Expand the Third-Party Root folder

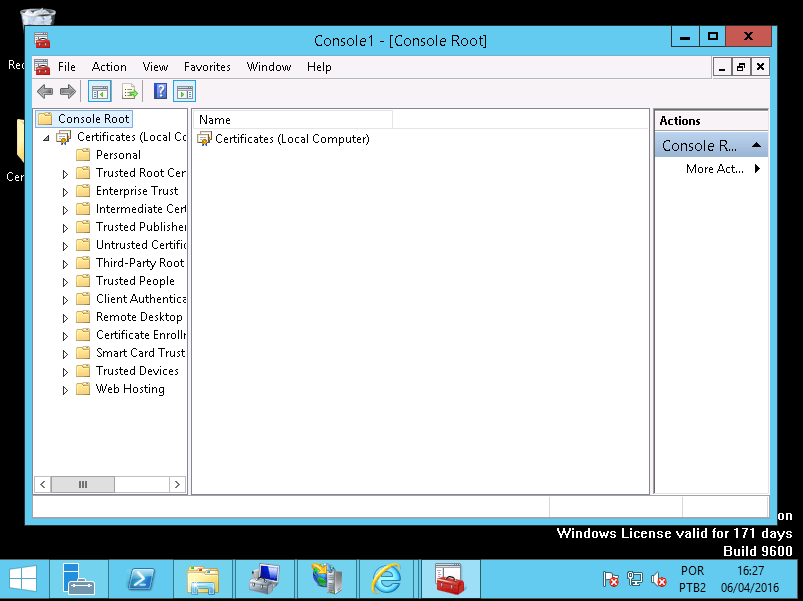(x=65, y=264)
